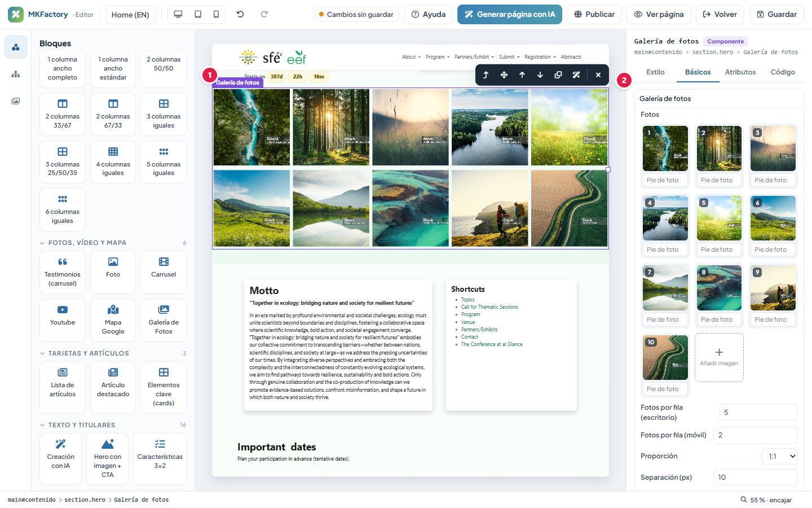Click the Ver página button
The width and height of the screenshot is (812, 508).
659,15
